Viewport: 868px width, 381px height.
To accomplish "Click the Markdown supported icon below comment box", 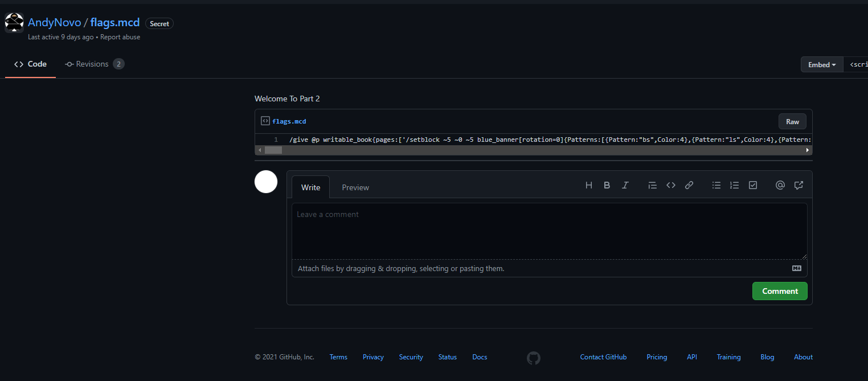I will click(797, 268).
